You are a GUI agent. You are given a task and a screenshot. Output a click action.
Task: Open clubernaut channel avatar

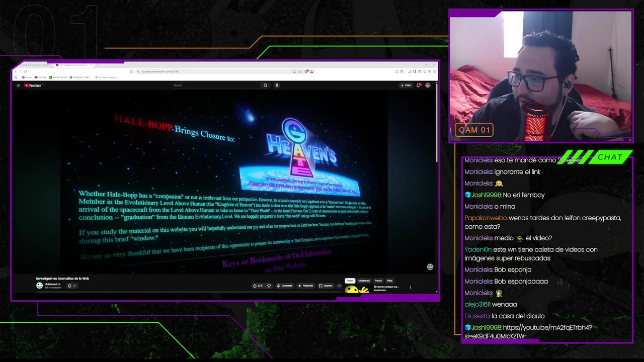tap(39, 286)
